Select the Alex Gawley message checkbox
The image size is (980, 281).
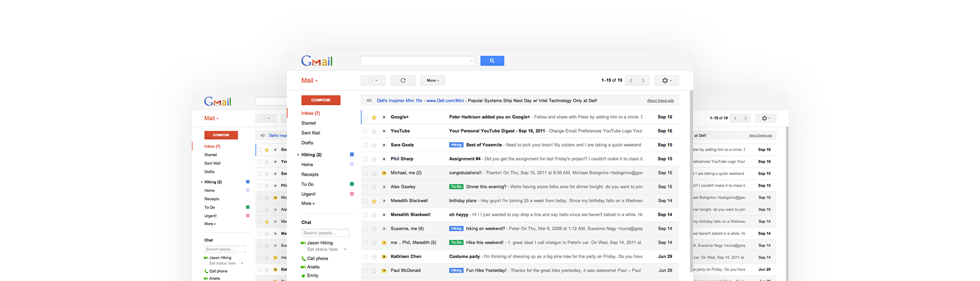click(365, 187)
